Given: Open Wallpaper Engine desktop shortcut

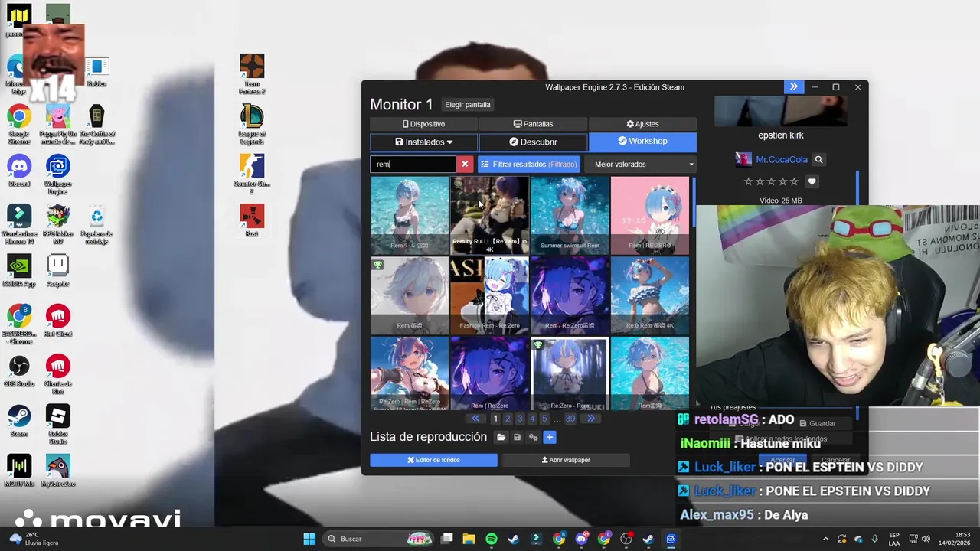Looking at the screenshot, I should 57,174.
